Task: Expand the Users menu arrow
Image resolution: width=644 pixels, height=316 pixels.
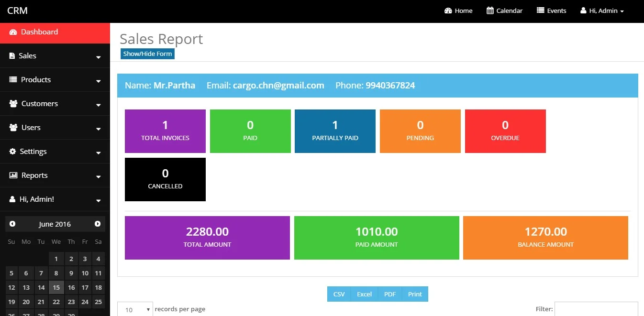Action: (x=99, y=129)
